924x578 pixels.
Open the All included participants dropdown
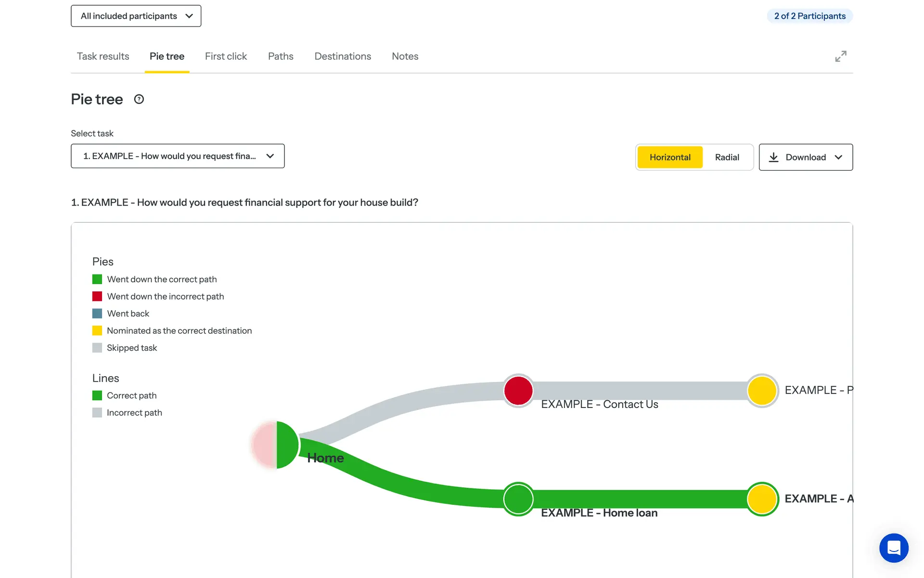[x=136, y=16]
